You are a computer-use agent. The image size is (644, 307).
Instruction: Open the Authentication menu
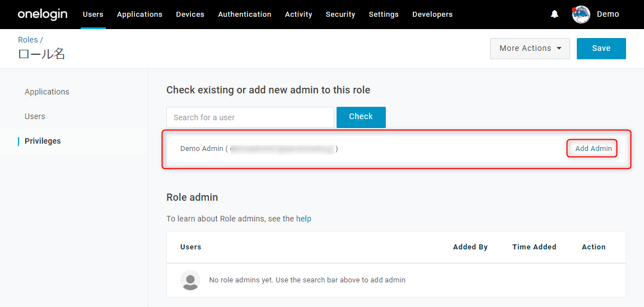click(x=245, y=15)
